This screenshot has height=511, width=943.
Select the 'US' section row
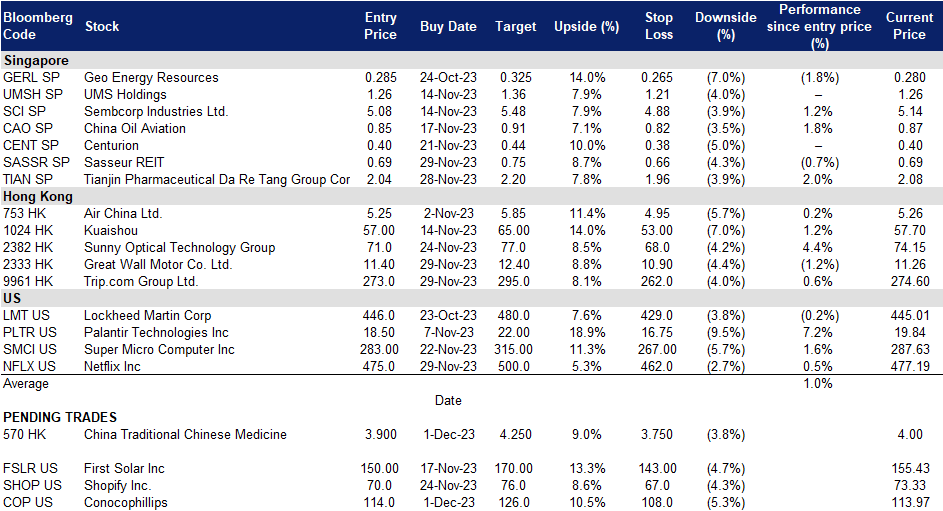[472, 298]
